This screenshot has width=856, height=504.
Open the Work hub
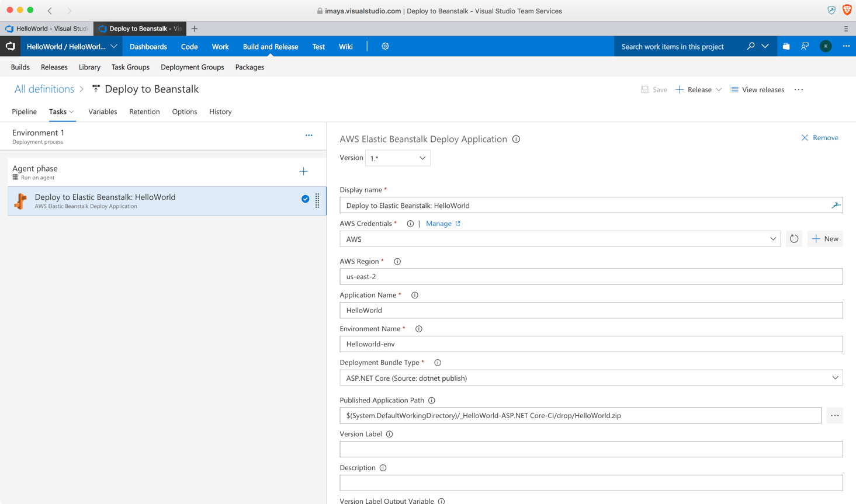click(x=220, y=47)
